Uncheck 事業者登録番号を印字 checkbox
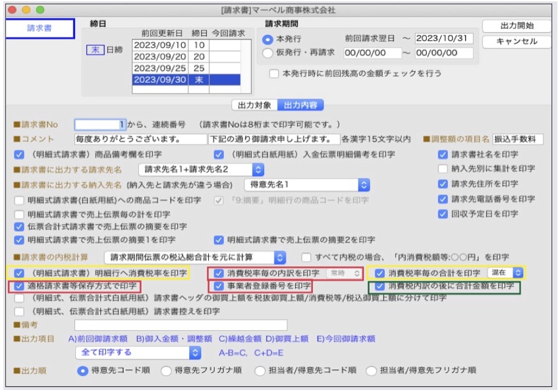This screenshot has width=558, height=392. (219, 287)
